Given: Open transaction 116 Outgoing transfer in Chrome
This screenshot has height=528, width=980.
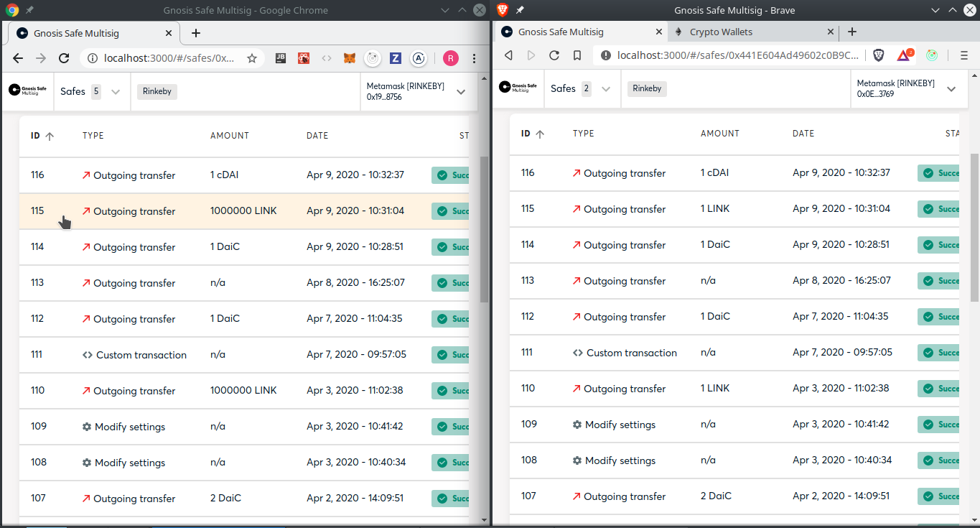Looking at the screenshot, I should click(x=244, y=175).
